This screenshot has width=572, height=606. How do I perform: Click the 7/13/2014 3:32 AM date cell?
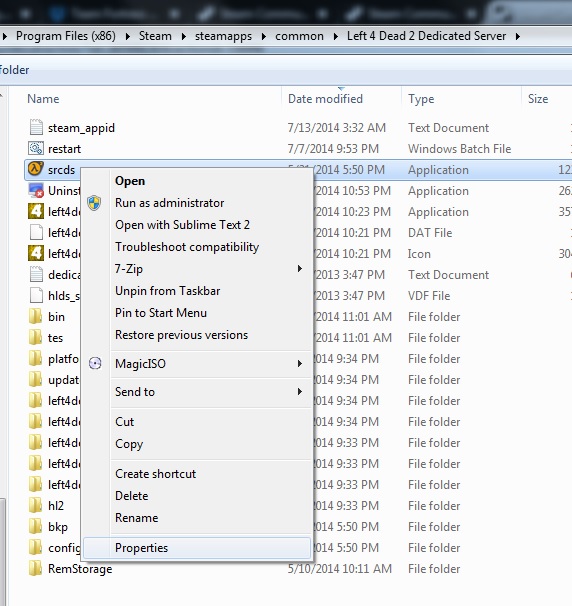click(337, 128)
